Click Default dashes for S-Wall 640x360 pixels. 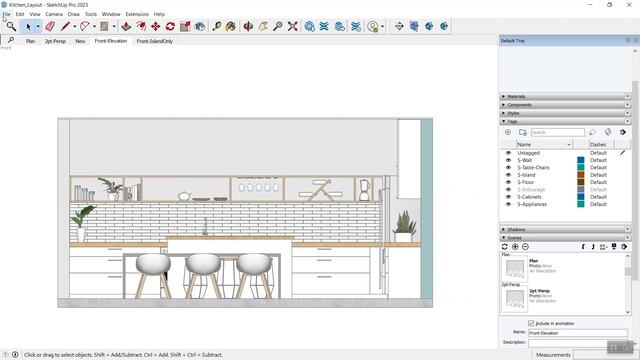click(x=598, y=160)
